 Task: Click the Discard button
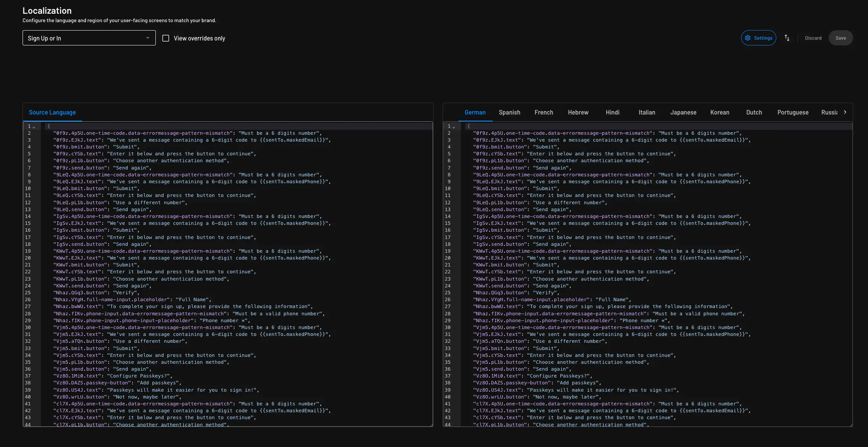[x=813, y=38]
